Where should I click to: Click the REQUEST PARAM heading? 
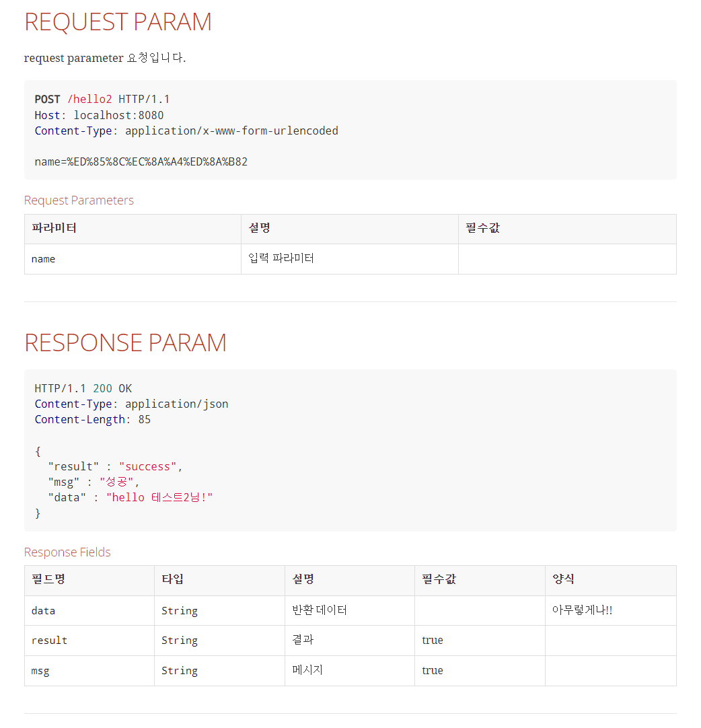[118, 22]
